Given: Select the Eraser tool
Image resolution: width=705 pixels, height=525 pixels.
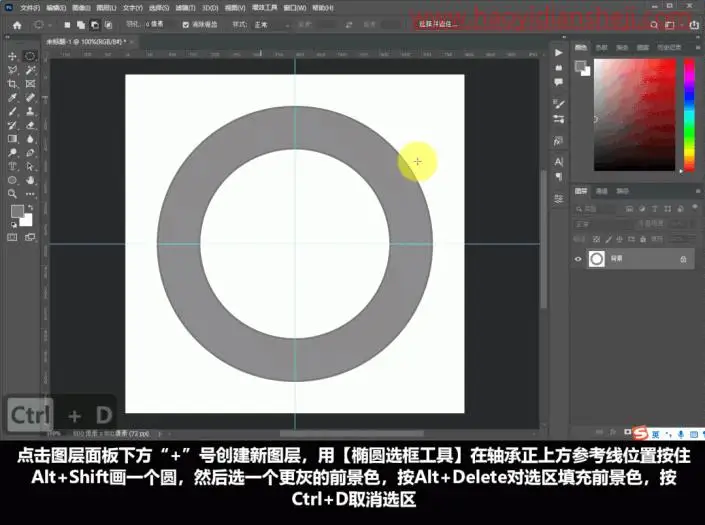Looking at the screenshot, I should 30,125.
